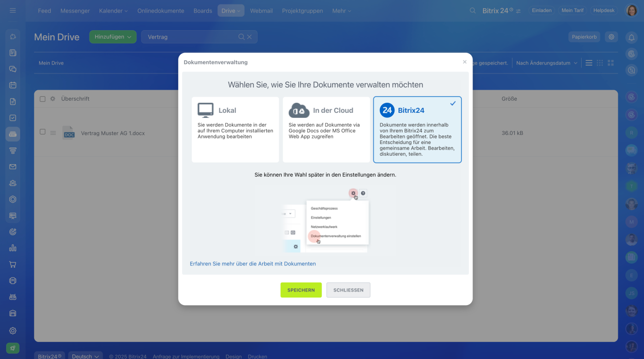Open the mail envelope icon in left sidebar
The height and width of the screenshot is (359, 644).
pos(13,167)
